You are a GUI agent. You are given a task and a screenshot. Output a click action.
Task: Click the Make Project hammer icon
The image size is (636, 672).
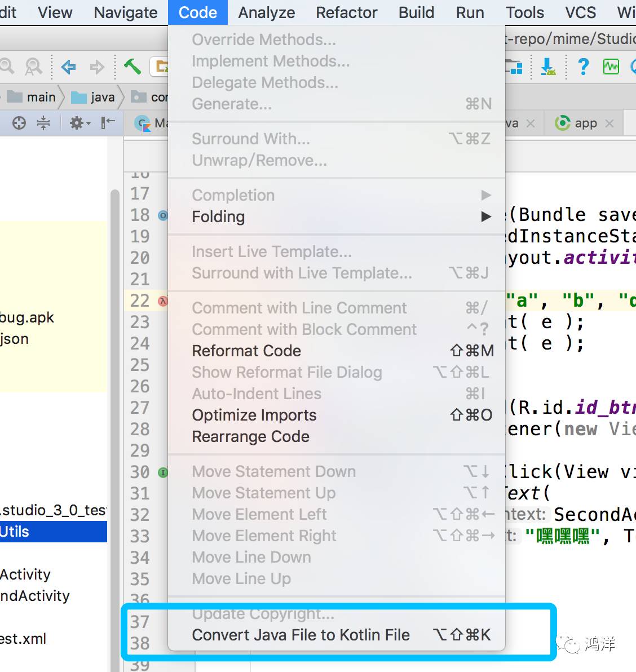132,66
